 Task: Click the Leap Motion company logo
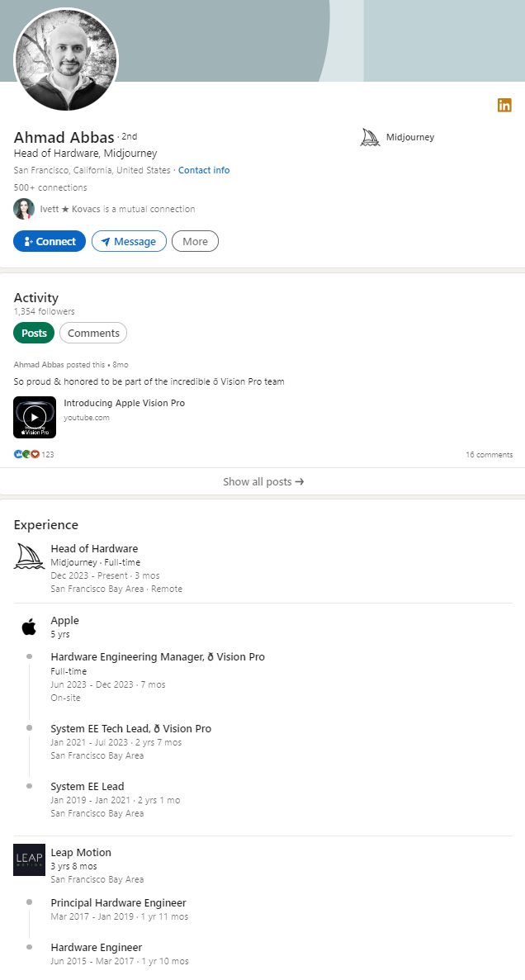(29, 859)
